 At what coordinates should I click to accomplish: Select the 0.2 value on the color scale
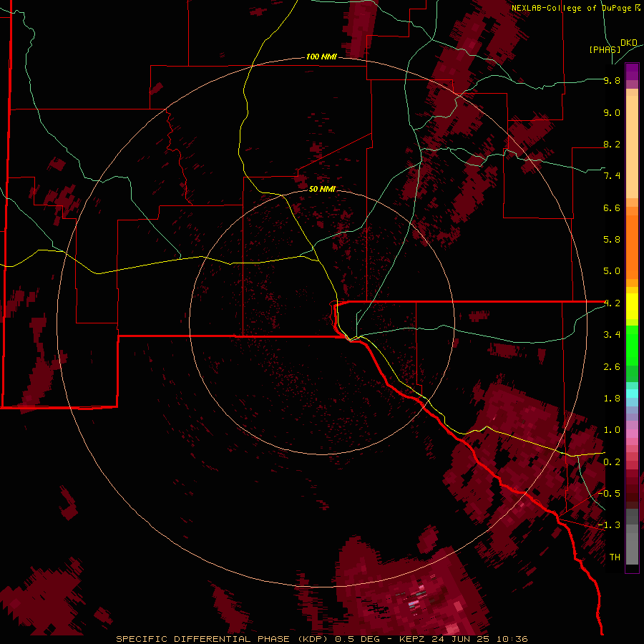(x=612, y=462)
